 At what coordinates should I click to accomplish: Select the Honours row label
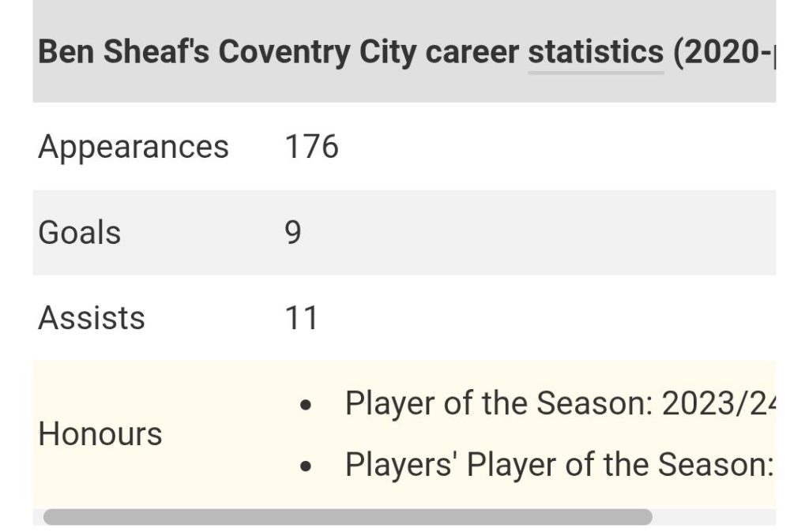(100, 434)
